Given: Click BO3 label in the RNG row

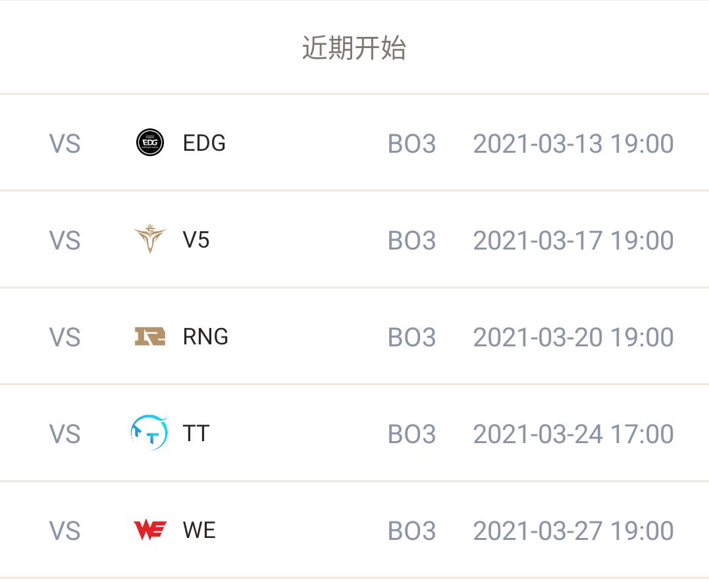Looking at the screenshot, I should (411, 337).
